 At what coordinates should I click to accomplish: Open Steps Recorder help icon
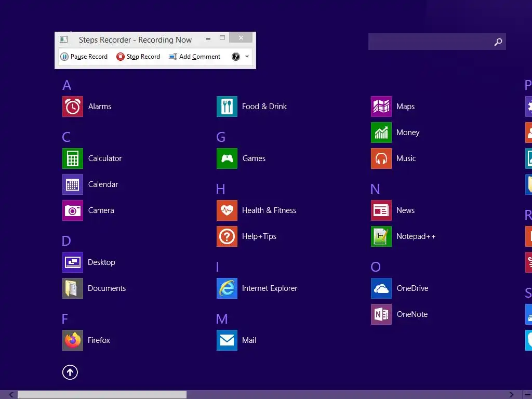236,57
